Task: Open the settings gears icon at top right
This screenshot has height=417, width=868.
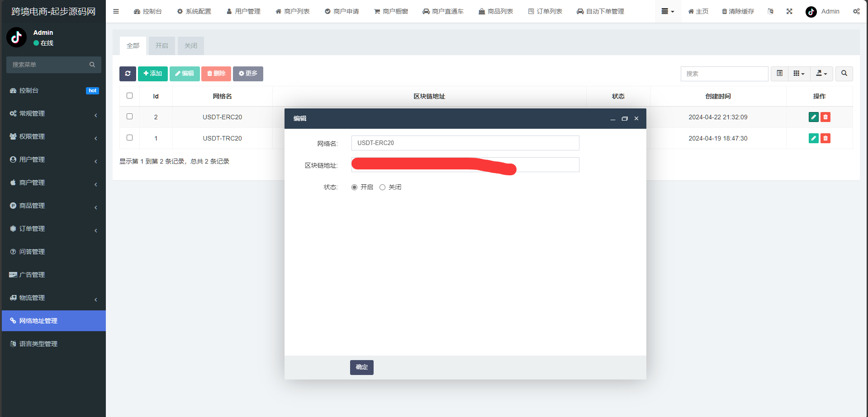Action: tap(856, 11)
